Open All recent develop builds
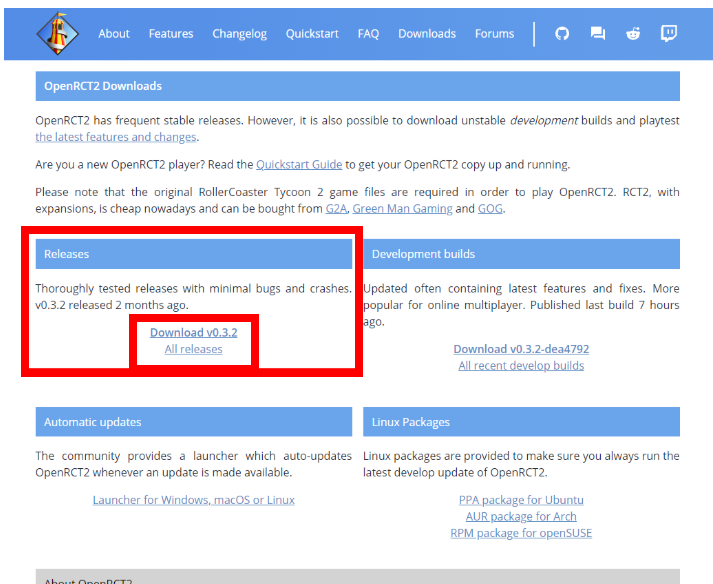Image resolution: width=713 pixels, height=584 pixels. (521, 366)
